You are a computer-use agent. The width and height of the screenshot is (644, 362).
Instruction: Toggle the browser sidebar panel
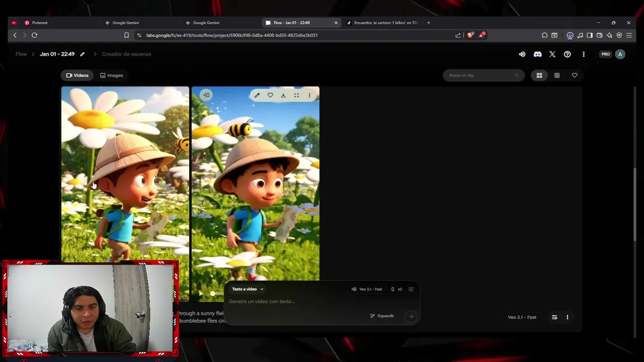(590, 35)
